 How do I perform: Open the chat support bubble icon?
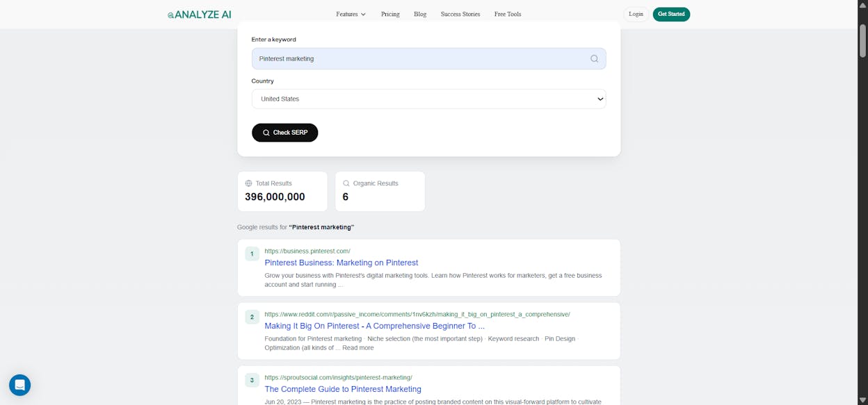(x=19, y=385)
